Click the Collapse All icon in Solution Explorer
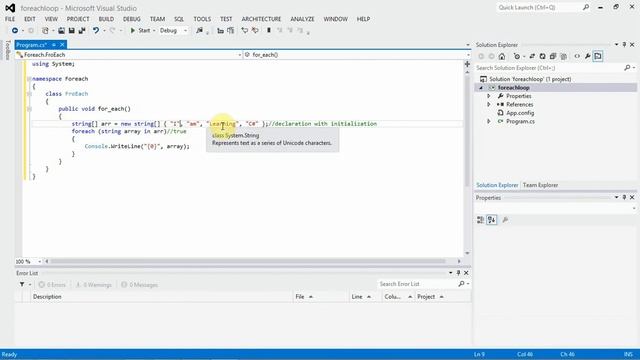 tap(553, 56)
